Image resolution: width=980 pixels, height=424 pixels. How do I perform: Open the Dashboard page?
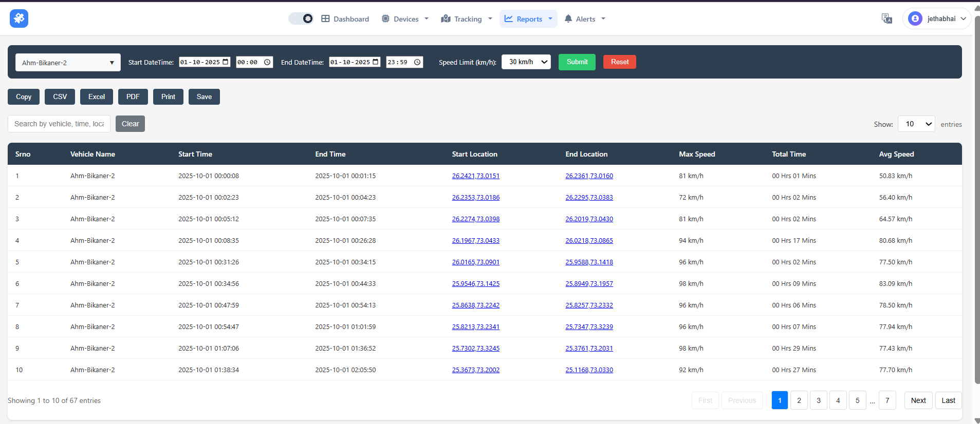(x=345, y=19)
